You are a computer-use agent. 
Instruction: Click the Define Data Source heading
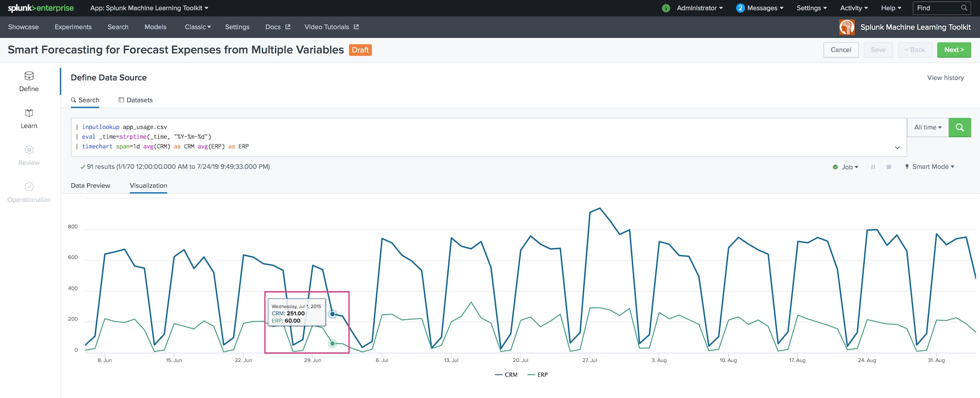[109, 77]
